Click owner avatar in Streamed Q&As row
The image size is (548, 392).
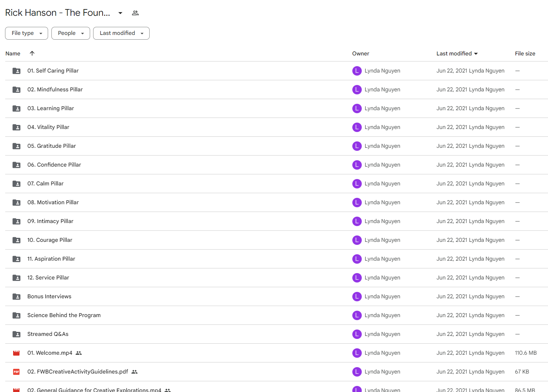click(x=357, y=334)
